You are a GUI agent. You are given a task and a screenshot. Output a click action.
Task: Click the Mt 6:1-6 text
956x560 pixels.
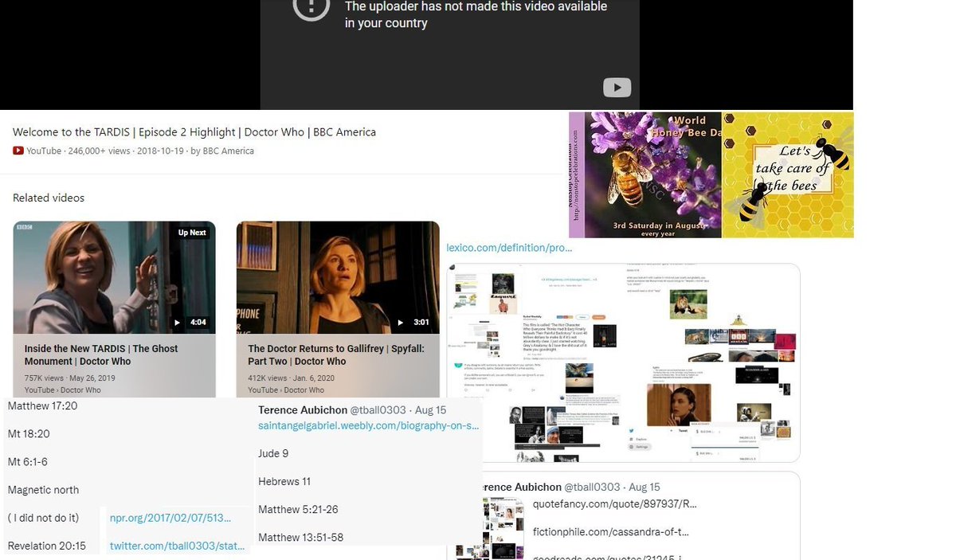coord(28,462)
